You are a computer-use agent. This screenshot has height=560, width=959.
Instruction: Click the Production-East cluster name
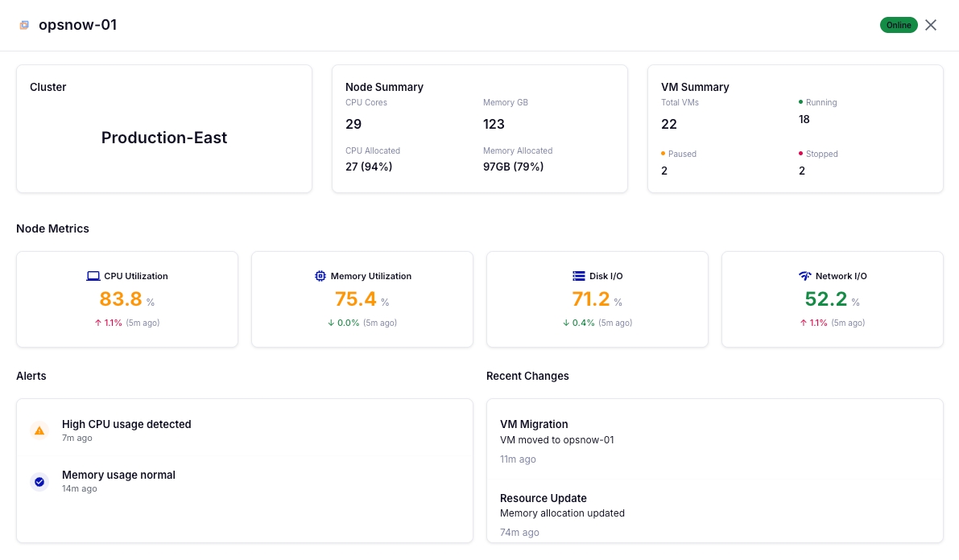tap(164, 138)
